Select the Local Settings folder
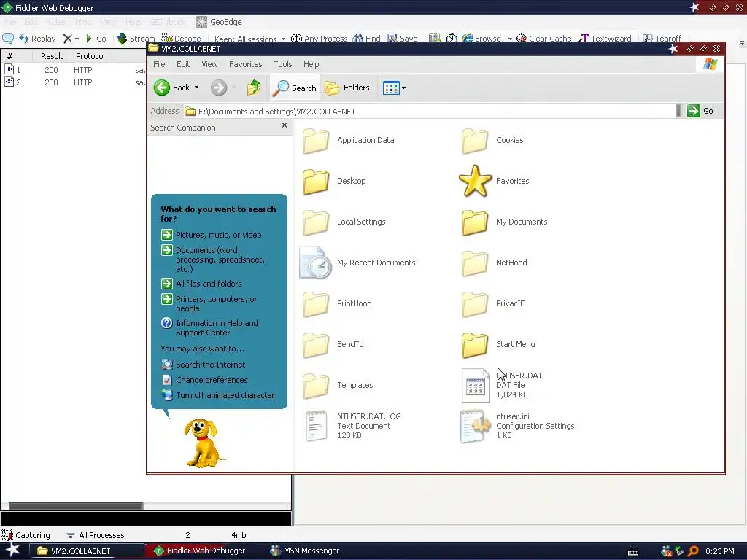 [x=344, y=222]
